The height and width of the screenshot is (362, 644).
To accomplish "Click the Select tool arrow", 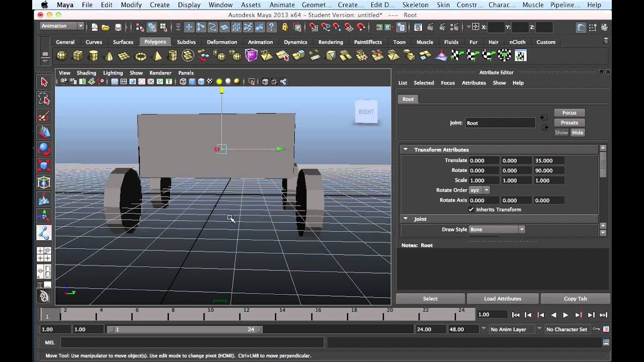I will (44, 82).
